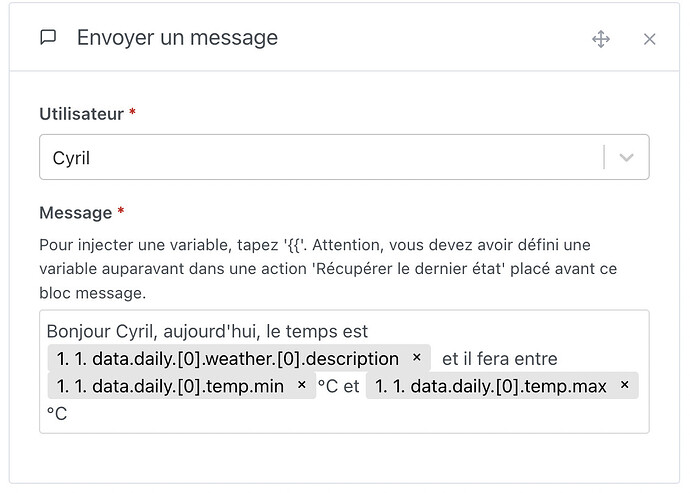Place cursor in 'et il fera entre' text
Image resolution: width=690 pixels, height=493 pixels.
click(x=499, y=358)
